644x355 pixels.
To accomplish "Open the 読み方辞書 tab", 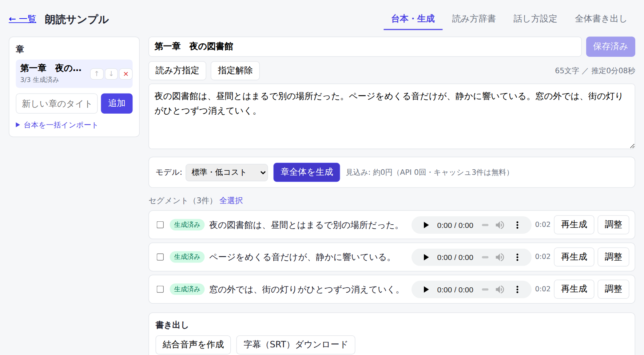I will [x=474, y=19].
